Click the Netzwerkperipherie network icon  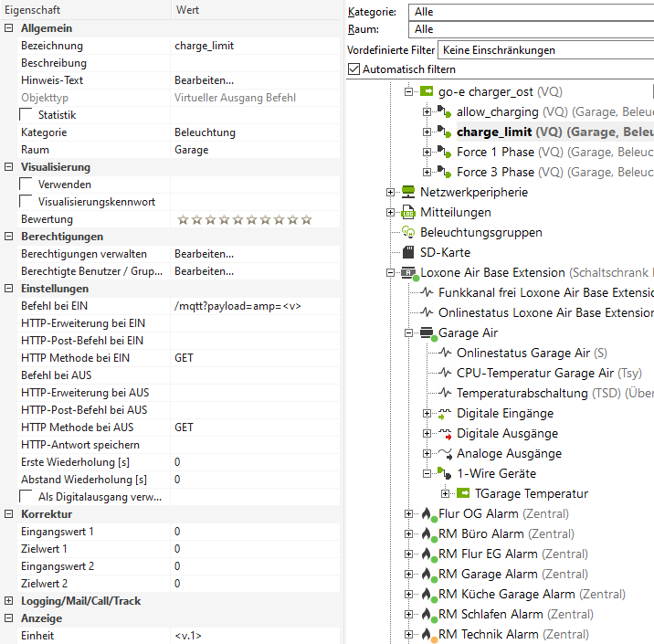coord(408,192)
